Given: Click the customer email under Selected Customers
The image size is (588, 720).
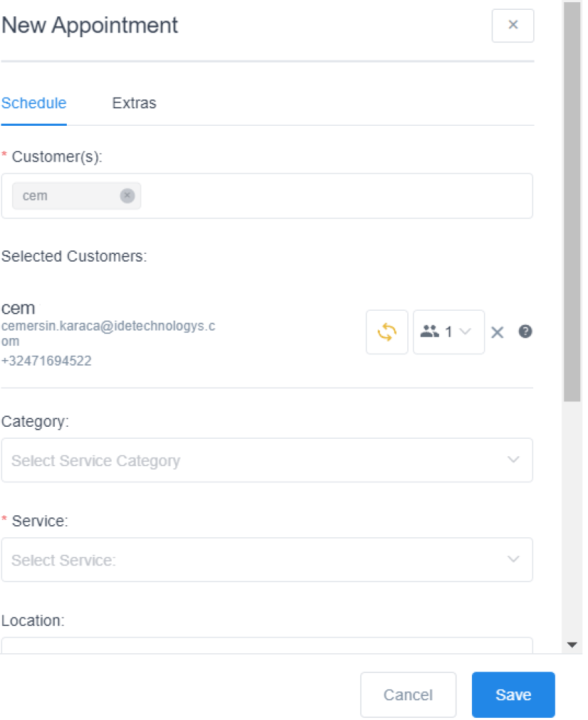Looking at the screenshot, I should 108,326.
